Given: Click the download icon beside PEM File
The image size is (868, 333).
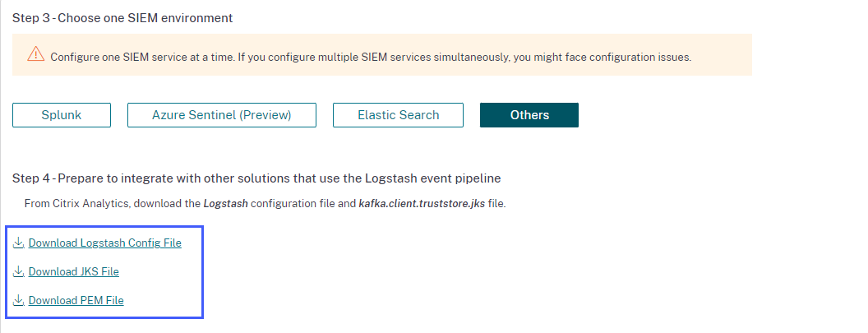Looking at the screenshot, I should 18,300.
